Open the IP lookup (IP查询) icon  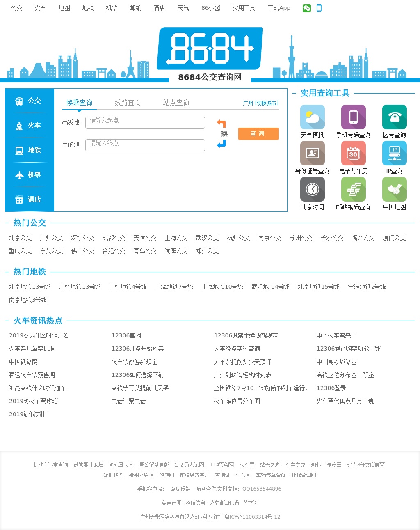(395, 153)
